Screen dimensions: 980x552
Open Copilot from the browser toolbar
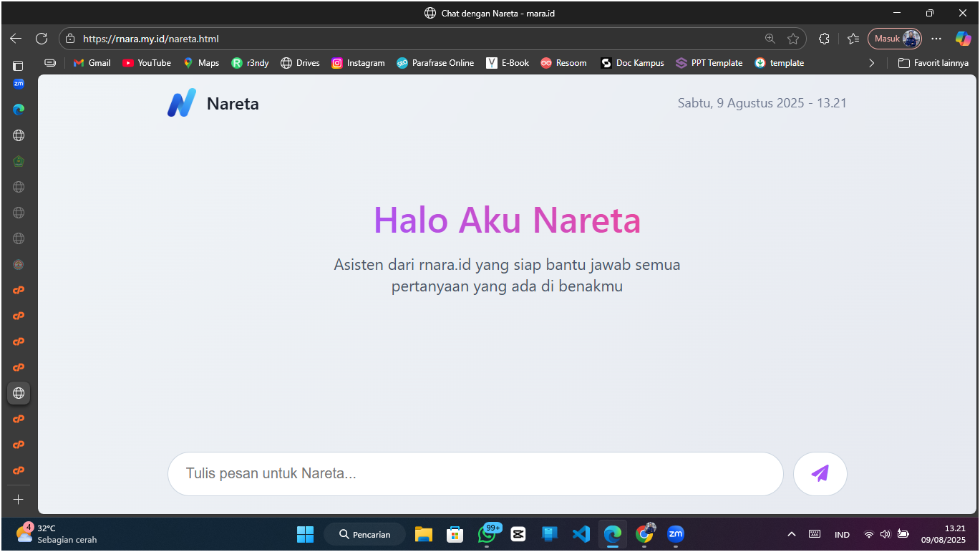pyautogui.click(x=962, y=39)
